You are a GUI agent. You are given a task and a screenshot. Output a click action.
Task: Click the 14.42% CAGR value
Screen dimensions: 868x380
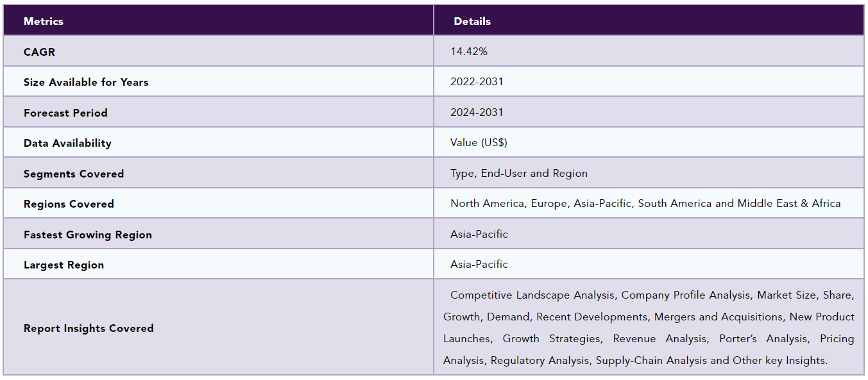point(469,51)
